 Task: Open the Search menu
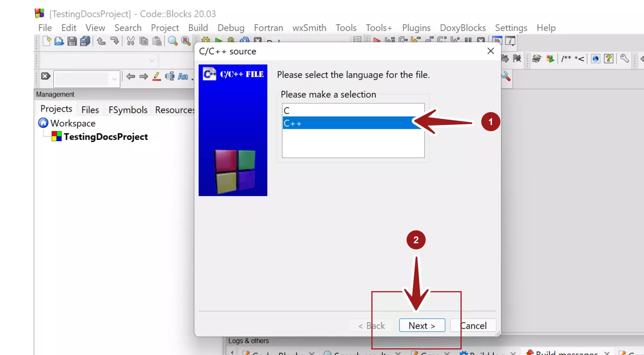point(128,28)
